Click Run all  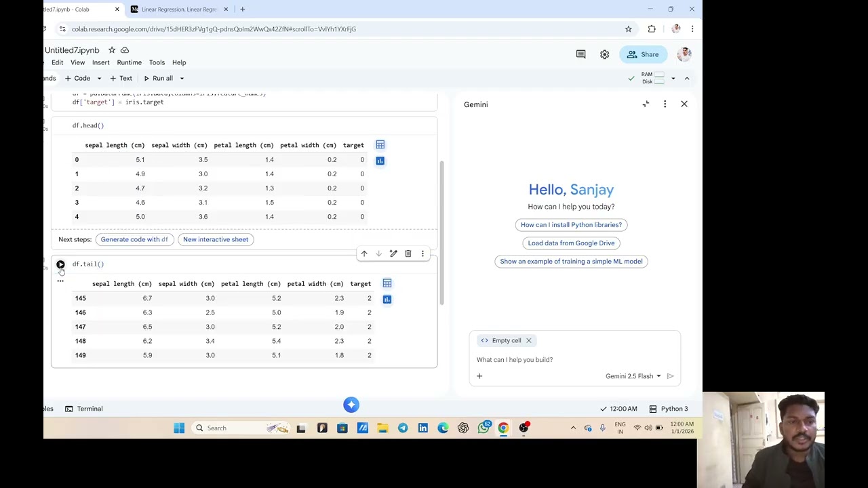(x=158, y=78)
